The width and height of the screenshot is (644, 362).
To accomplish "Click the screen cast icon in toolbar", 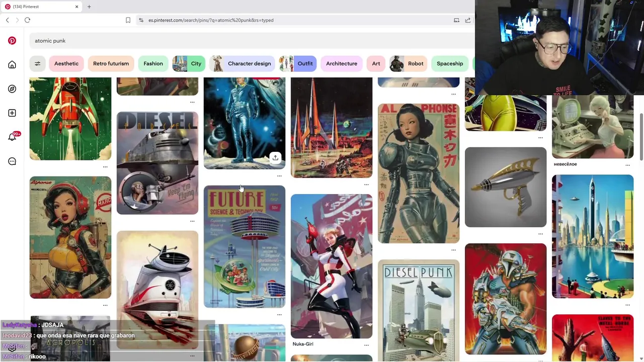I will click(x=456, y=20).
